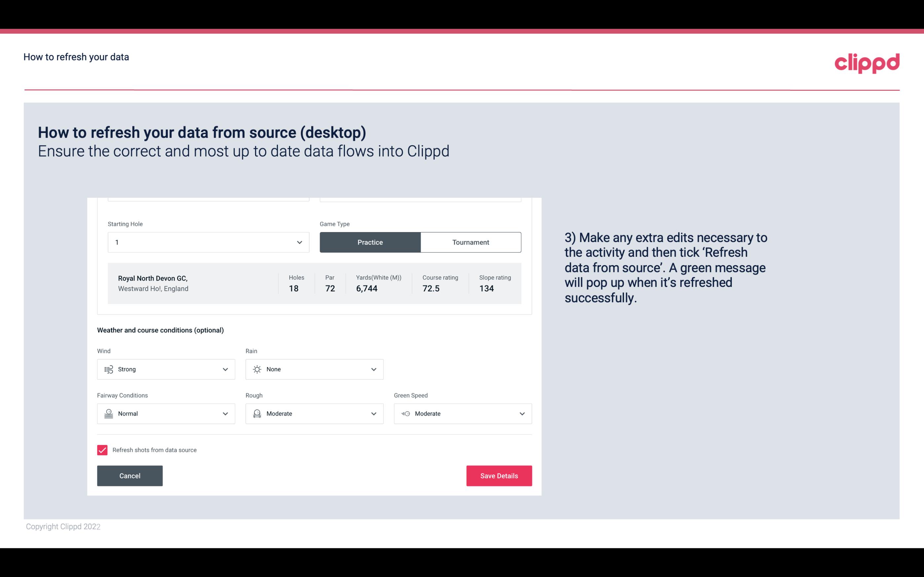The image size is (924, 577).
Task: Click the Clippd logo icon
Action: coord(867,62)
